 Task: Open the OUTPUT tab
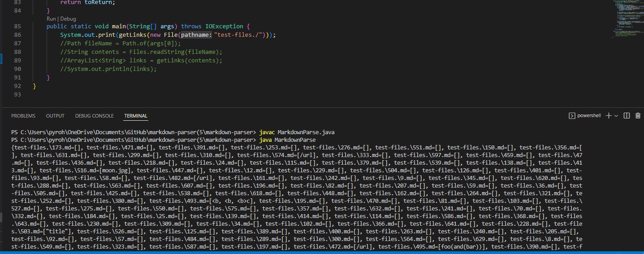pyautogui.click(x=55, y=116)
